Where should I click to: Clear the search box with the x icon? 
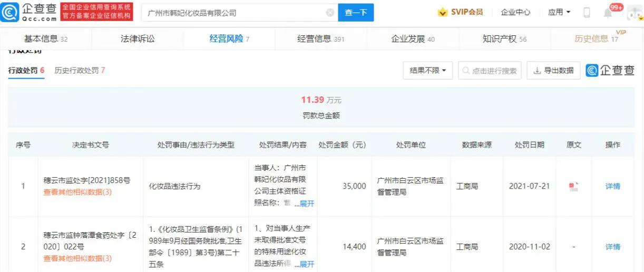tap(330, 13)
